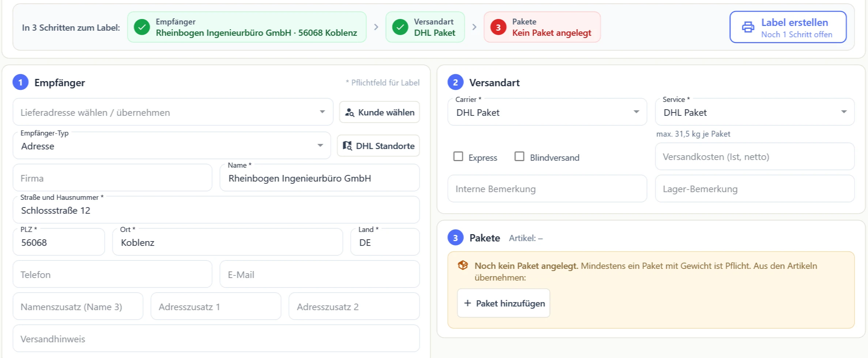
Task: Click the person search icon in Kunde wählen
Action: [350, 113]
